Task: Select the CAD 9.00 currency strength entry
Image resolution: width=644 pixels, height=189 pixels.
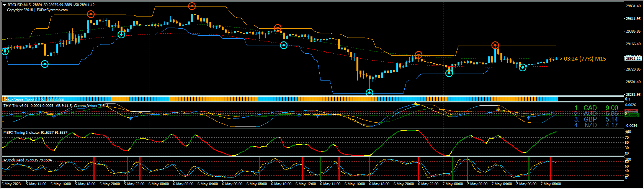Action: tap(596, 108)
